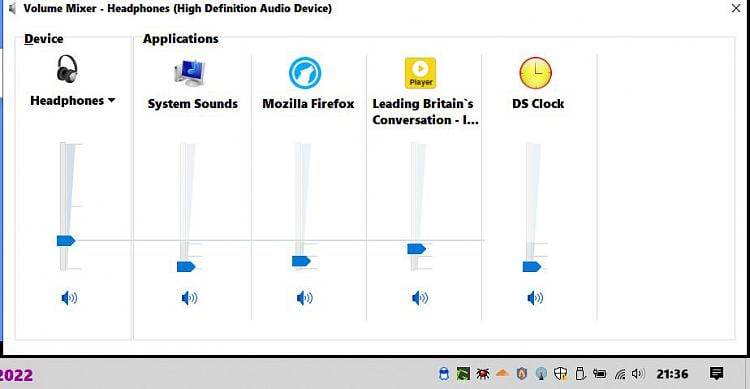Click the System Sounds label

(193, 104)
